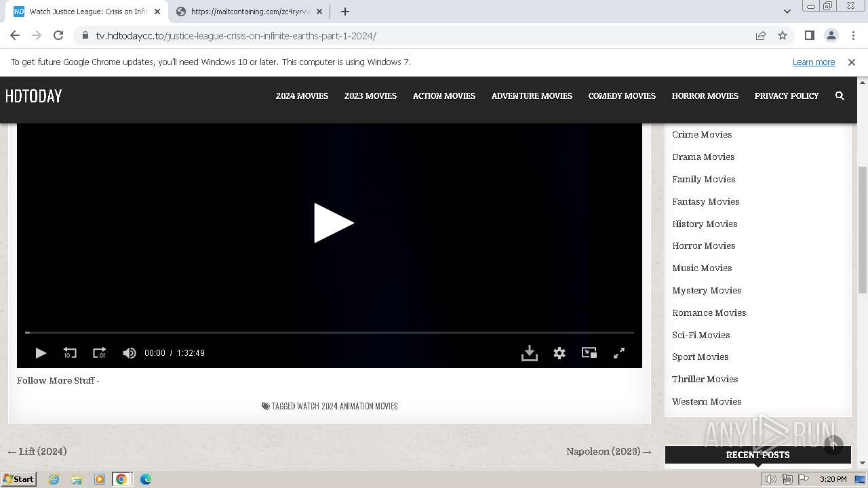Click the taskbar clock 3:20 PM
This screenshot has width=868, height=488.
pos(833,479)
